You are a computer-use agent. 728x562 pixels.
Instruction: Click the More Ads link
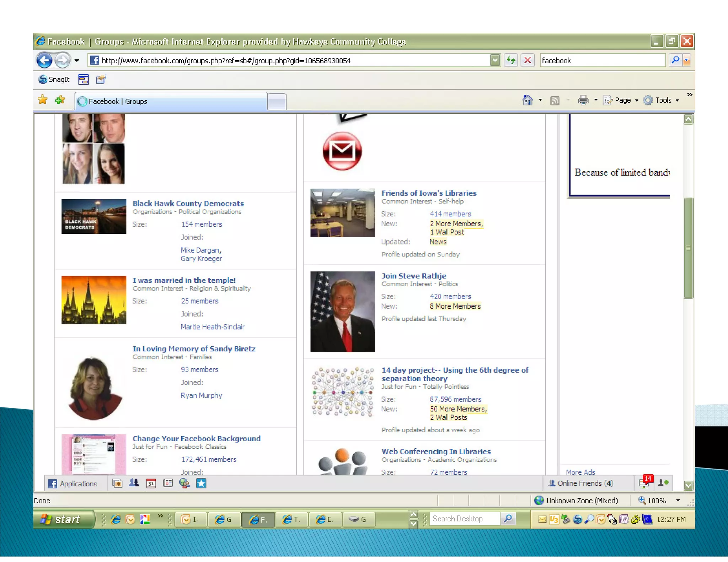(580, 472)
